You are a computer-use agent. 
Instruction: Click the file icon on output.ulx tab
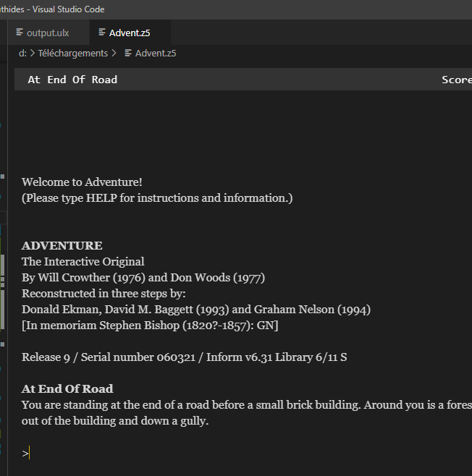(x=20, y=32)
